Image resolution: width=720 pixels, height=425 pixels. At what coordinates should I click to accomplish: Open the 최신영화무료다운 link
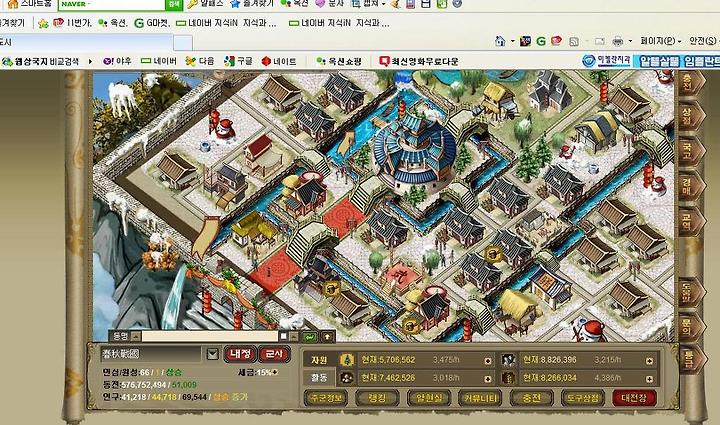[419, 61]
